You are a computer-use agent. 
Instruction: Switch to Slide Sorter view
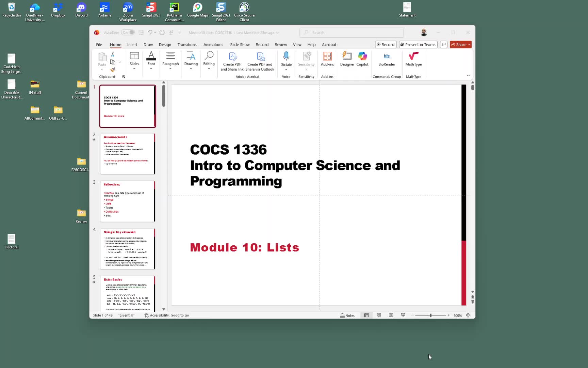tap(379, 316)
